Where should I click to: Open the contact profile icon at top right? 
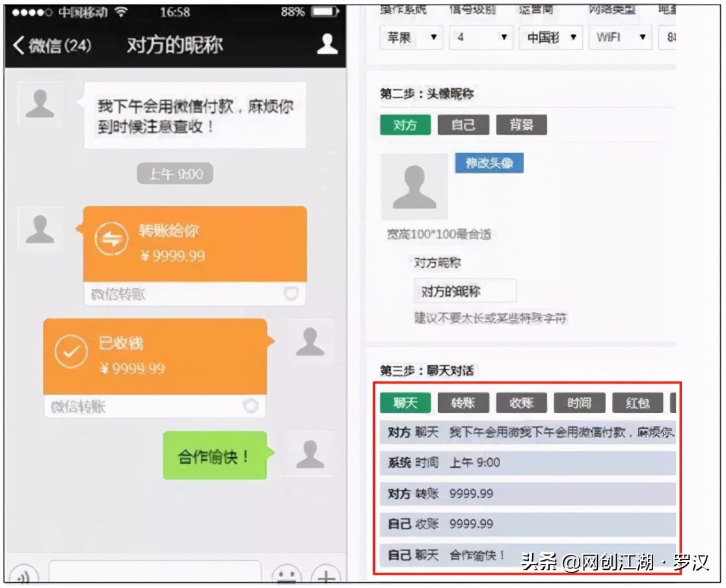click(326, 43)
